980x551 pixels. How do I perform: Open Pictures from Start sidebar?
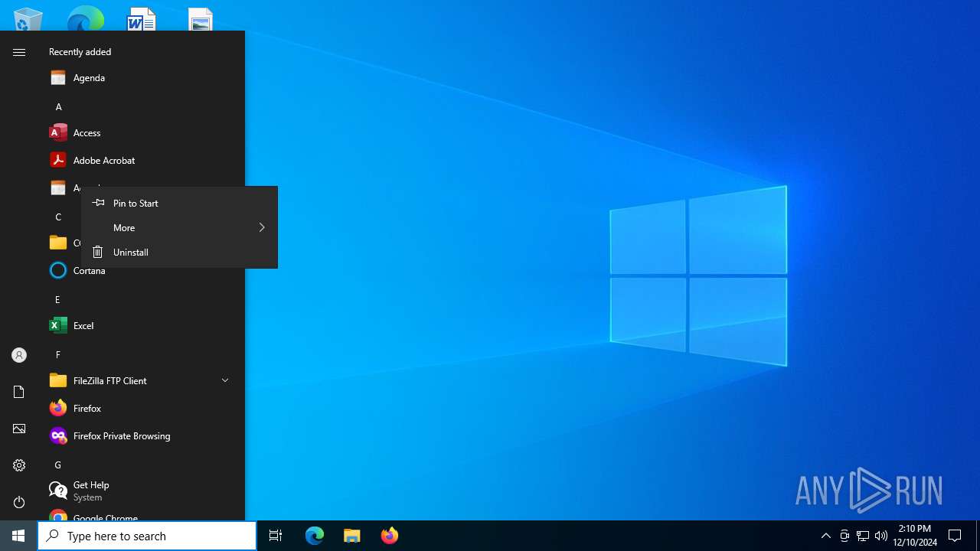coord(19,429)
